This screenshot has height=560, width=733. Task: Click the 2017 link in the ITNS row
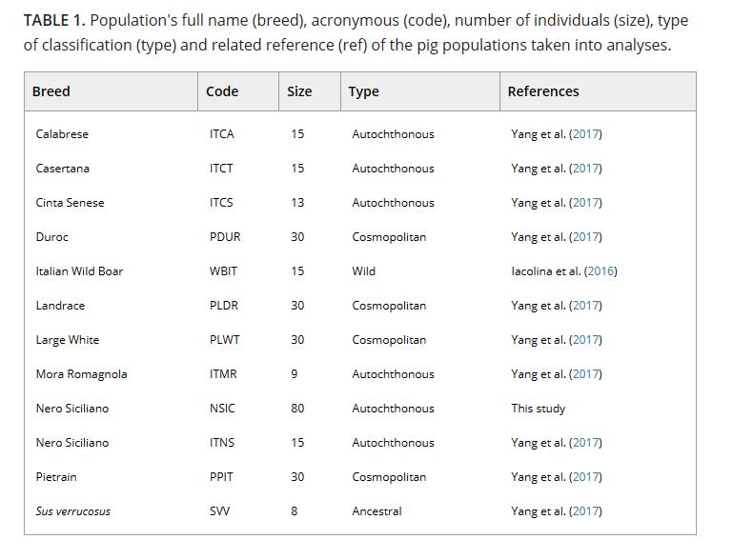tap(585, 443)
